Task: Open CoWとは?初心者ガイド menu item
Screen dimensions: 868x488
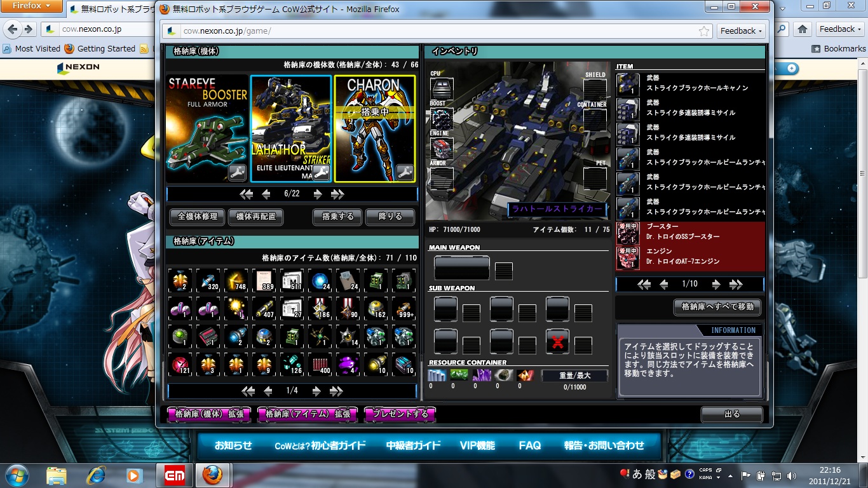Action: tap(320, 446)
